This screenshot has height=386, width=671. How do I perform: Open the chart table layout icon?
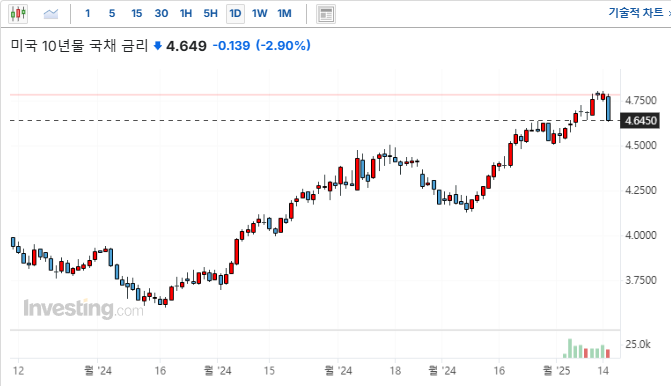[x=326, y=14]
